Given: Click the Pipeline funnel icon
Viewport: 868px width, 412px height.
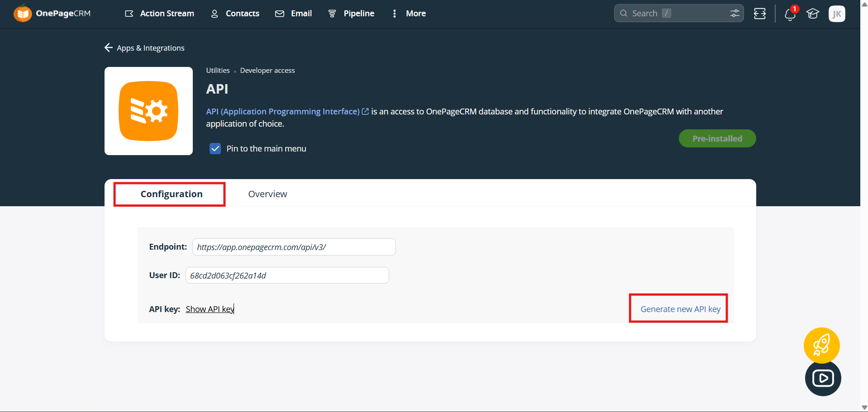Looking at the screenshot, I should (332, 14).
